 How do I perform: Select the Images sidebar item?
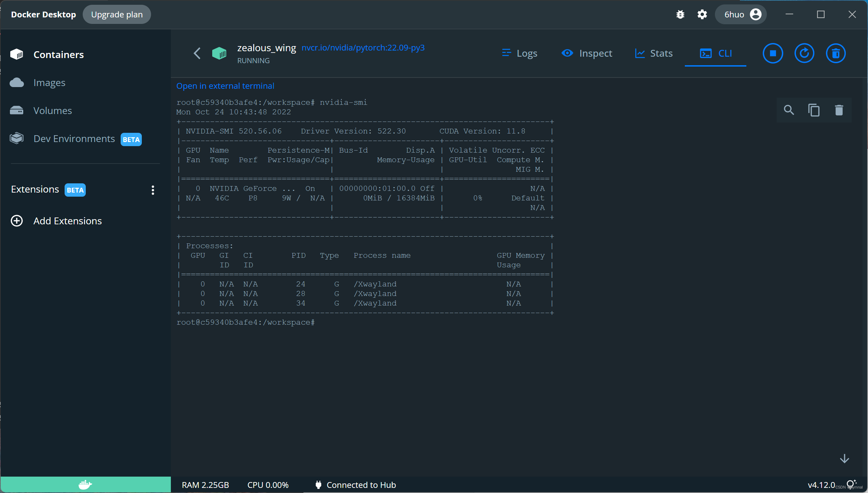point(50,83)
